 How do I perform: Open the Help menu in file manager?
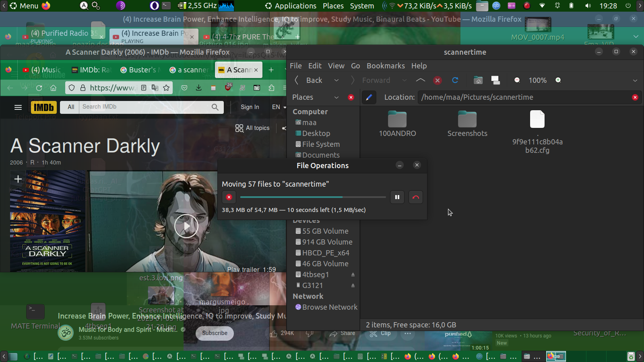[419, 66]
